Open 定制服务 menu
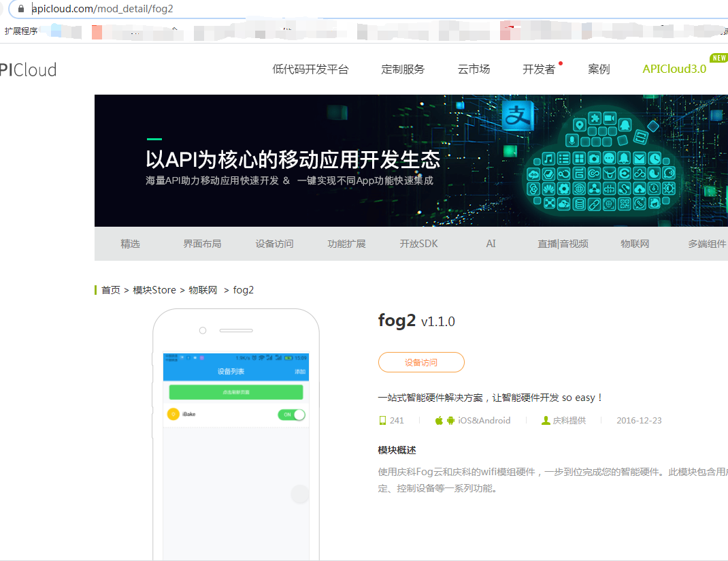The width and height of the screenshot is (728, 561). (x=403, y=69)
